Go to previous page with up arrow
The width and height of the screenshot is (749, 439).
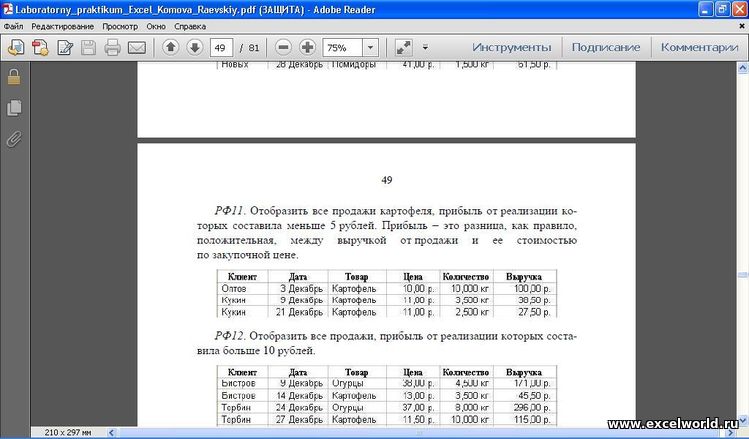[171, 47]
